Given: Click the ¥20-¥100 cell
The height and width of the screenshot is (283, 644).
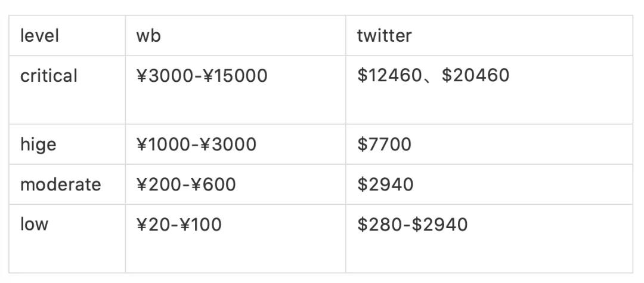Looking at the screenshot, I should 179,224.
